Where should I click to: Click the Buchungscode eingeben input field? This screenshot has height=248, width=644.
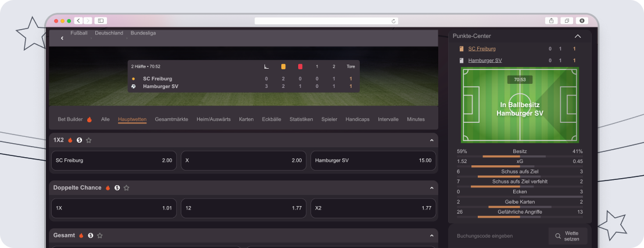click(498, 236)
